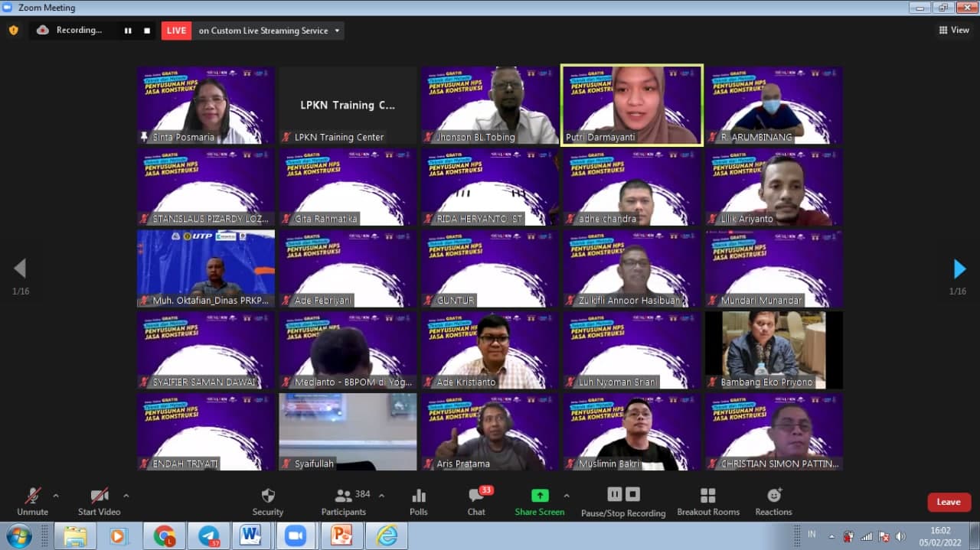980x550 pixels.
Task: Leave the meeting
Action: 949,502
